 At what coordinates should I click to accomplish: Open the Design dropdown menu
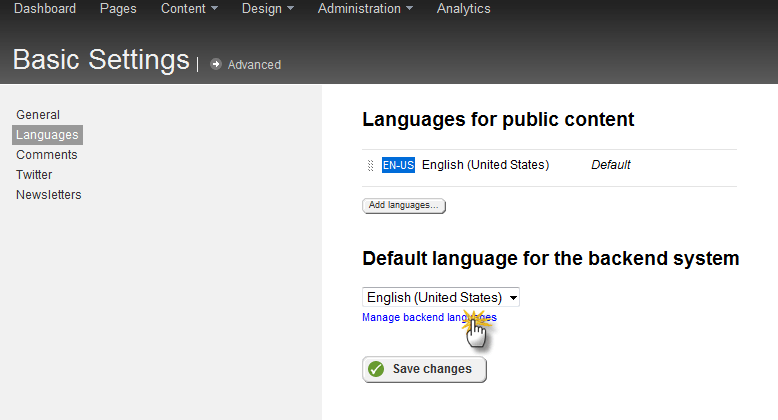pyautogui.click(x=267, y=9)
